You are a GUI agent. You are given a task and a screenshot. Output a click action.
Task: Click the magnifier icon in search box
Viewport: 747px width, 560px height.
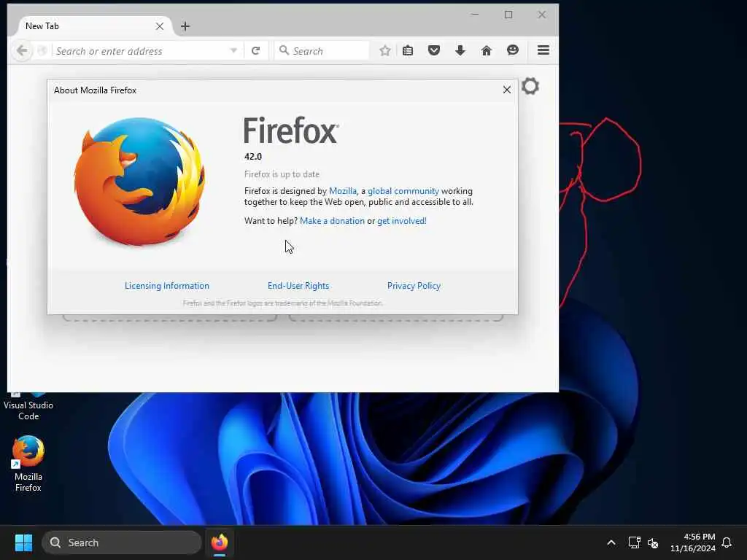(284, 50)
